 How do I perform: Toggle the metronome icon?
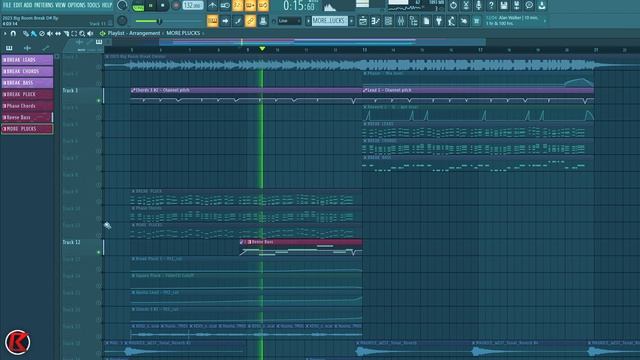point(212,5)
